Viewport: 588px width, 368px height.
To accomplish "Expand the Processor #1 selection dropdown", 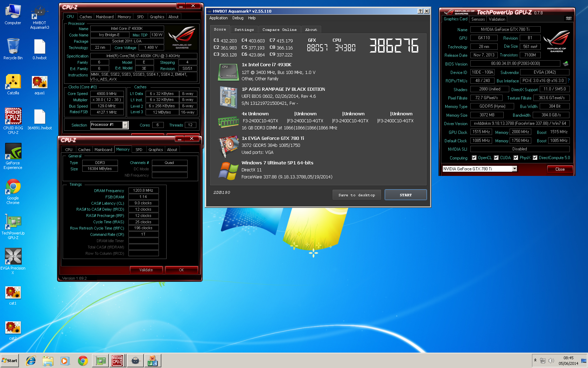I will coord(125,125).
